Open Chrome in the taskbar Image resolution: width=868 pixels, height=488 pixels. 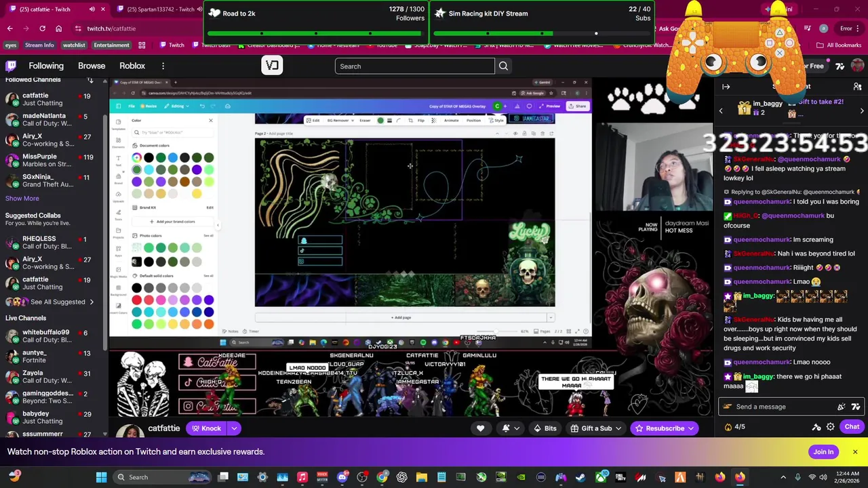382,477
